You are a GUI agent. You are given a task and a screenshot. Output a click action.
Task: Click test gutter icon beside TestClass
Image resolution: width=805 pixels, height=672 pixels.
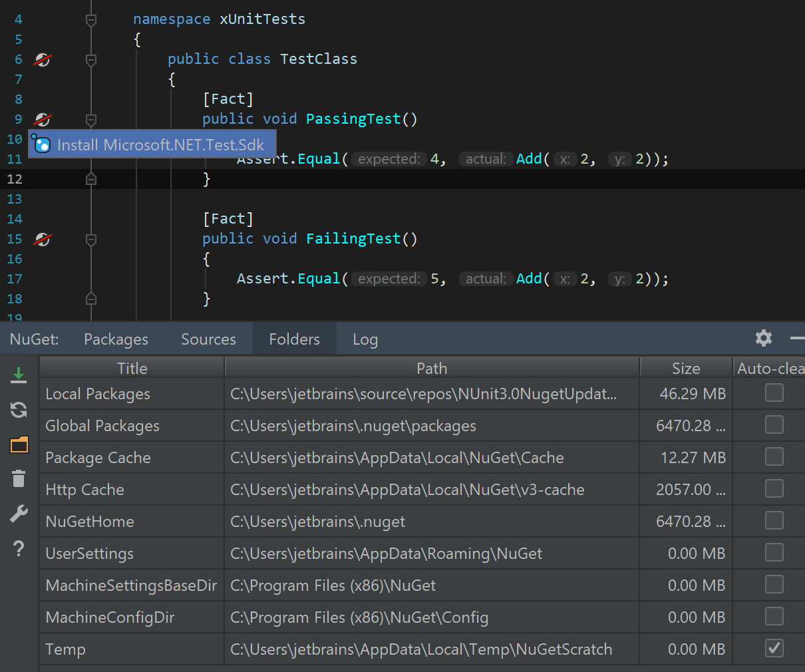click(x=43, y=60)
